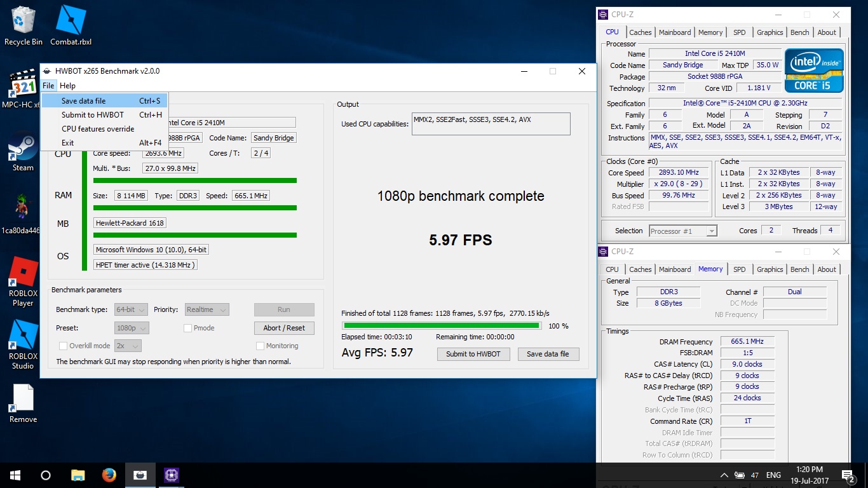Click the Used CPU capabilities field
Screen dimensions: 868x488
coord(491,124)
